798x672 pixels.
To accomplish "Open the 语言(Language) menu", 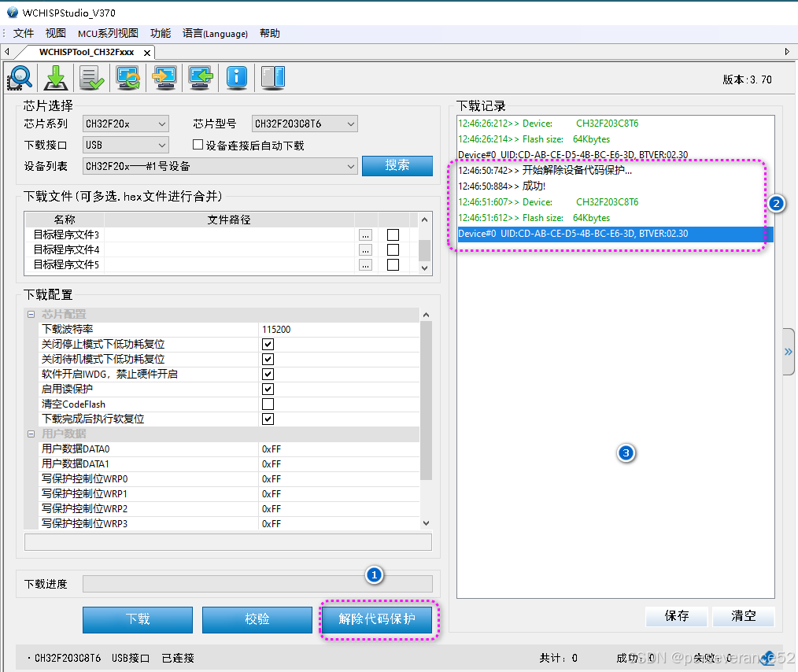I will (215, 33).
